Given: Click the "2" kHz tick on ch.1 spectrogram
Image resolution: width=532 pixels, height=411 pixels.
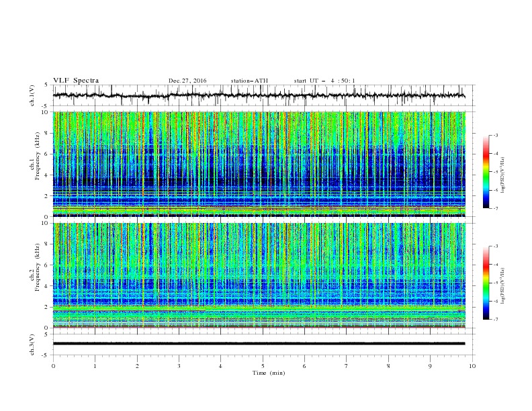Looking at the screenshot, I should point(47,196).
